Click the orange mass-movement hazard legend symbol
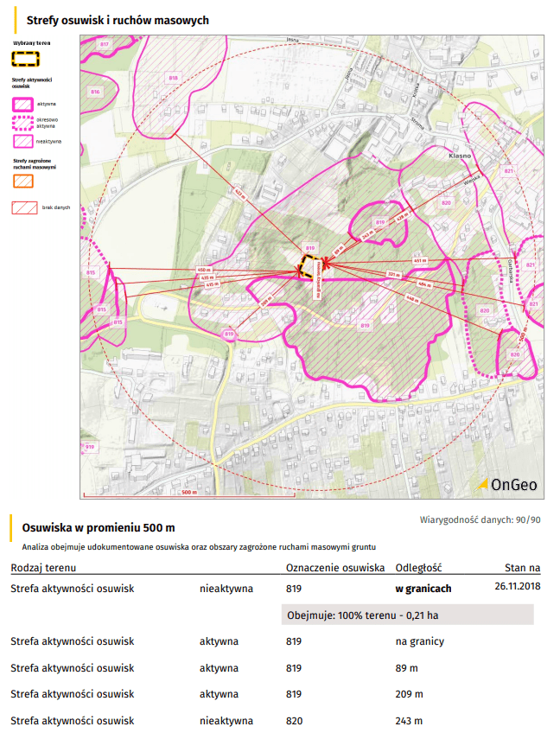The image size is (560, 752). (x=24, y=181)
